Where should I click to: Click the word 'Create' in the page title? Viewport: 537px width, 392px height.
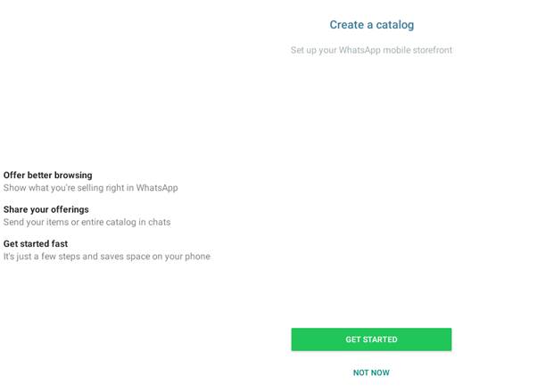point(347,25)
